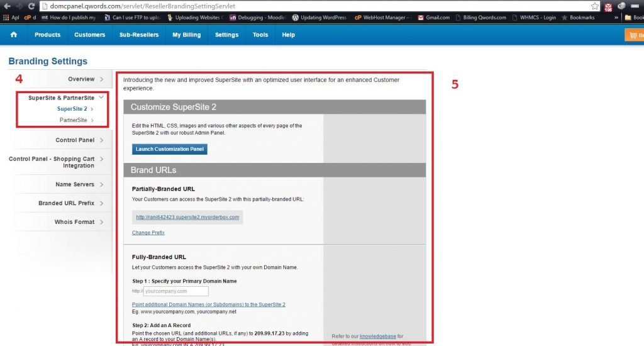
Task: Open the Debugging - Moodle bookmark
Action: [x=257, y=17]
